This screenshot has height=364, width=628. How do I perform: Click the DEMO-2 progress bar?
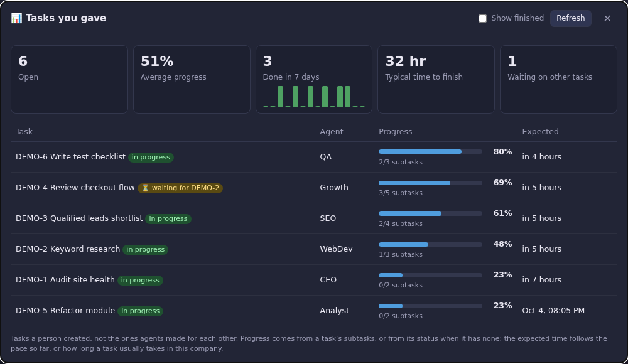430,244
